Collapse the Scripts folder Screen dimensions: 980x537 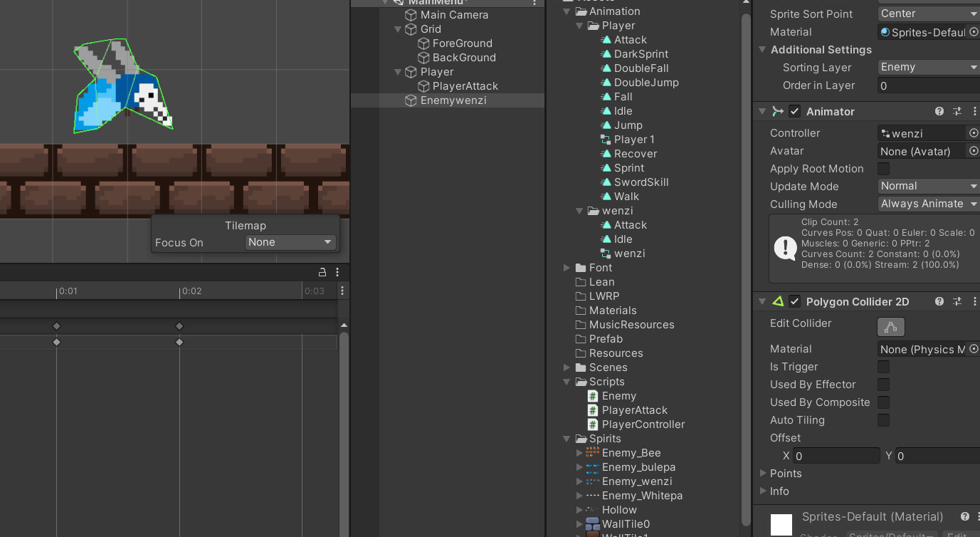pyautogui.click(x=567, y=382)
